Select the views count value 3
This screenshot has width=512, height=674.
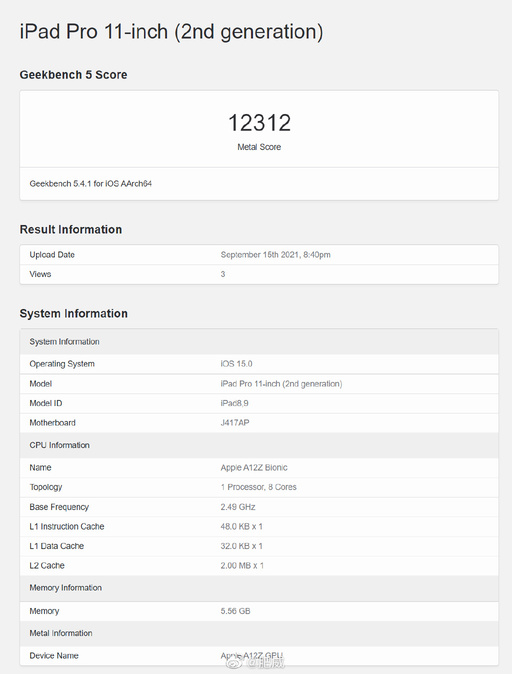(223, 274)
